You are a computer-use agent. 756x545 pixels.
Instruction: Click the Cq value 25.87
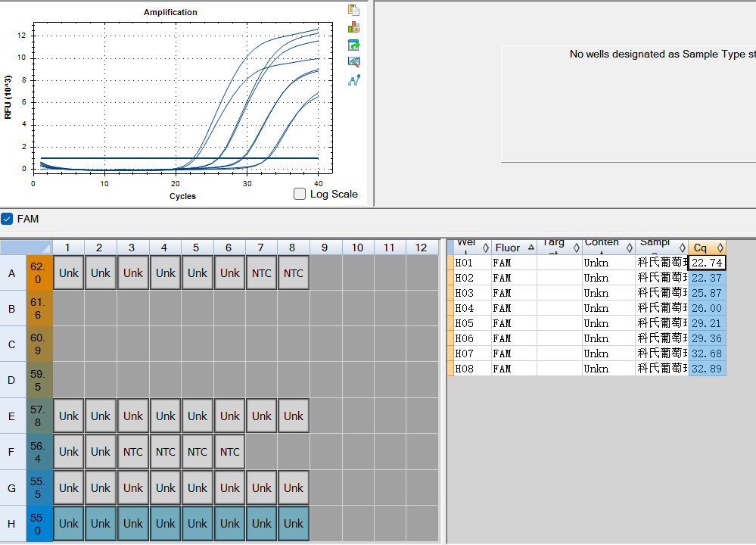pyautogui.click(x=707, y=293)
